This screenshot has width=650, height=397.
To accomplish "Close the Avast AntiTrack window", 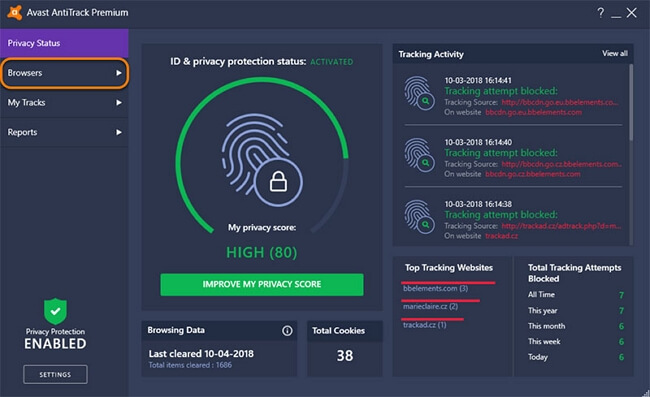I will click(631, 13).
